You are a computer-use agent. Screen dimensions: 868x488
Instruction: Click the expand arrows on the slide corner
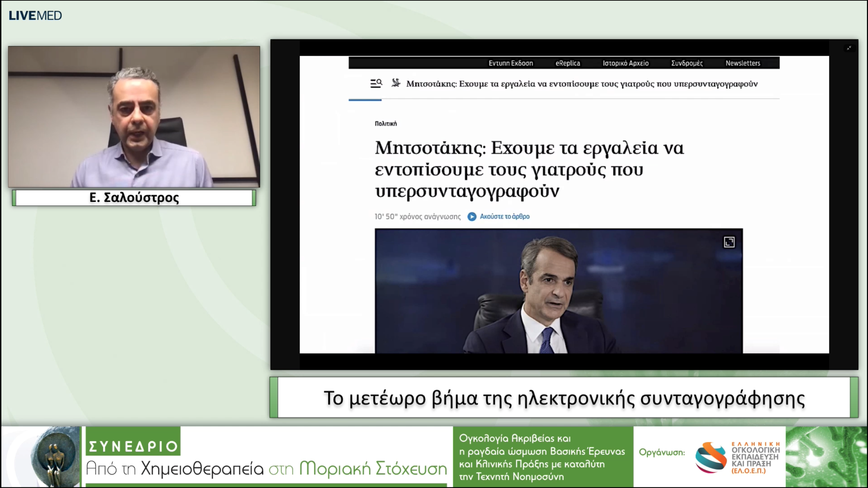[850, 48]
